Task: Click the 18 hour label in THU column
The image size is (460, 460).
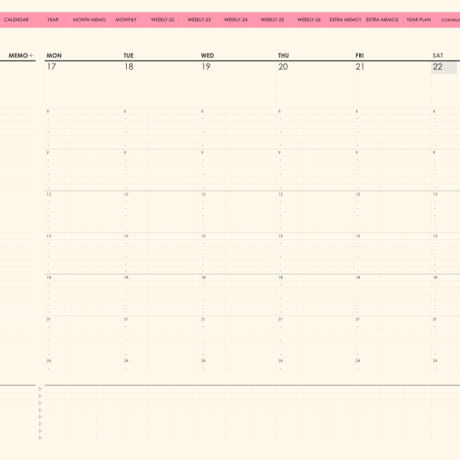Action: 281,278
